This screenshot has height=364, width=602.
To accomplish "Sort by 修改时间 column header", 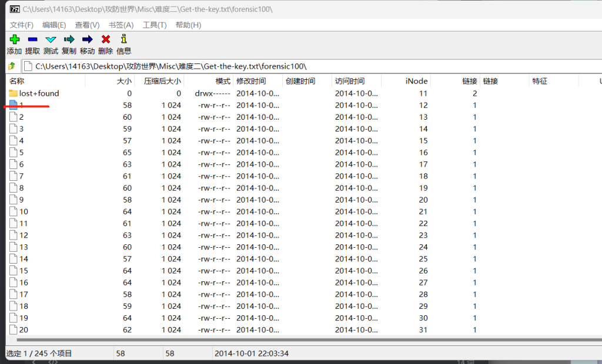I will (250, 81).
